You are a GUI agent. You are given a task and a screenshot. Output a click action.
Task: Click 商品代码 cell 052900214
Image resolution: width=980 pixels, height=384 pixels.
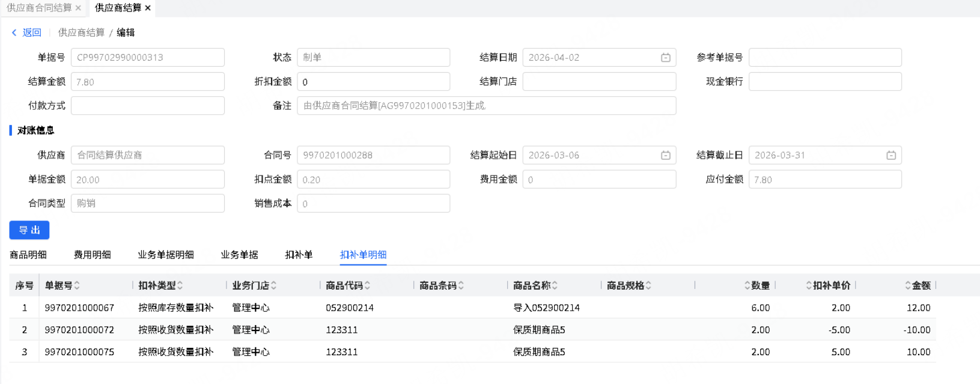point(350,308)
